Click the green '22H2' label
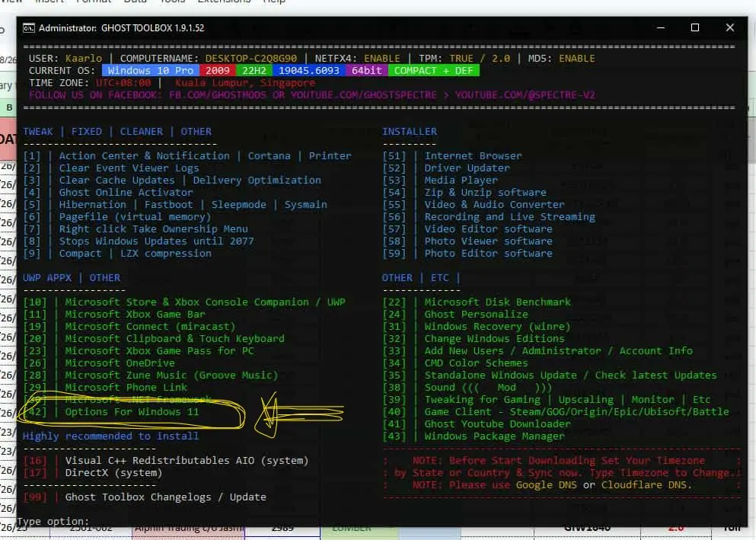This screenshot has width=756, height=540. 254,71
